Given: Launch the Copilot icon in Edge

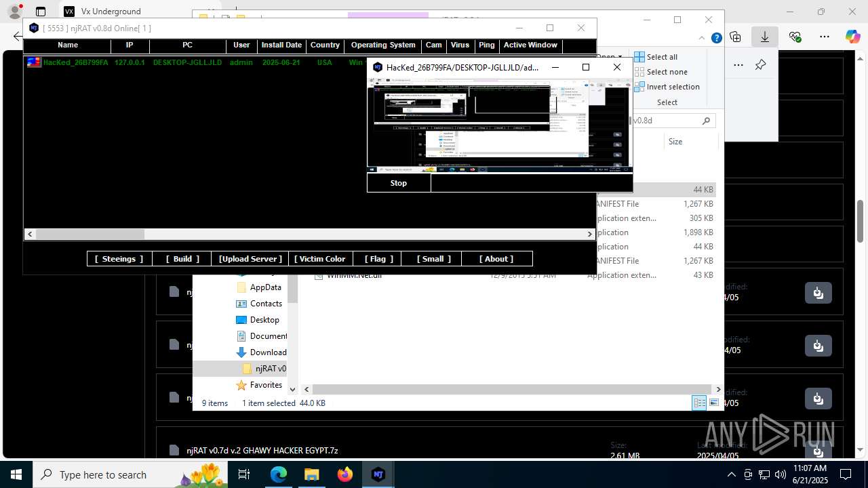Looking at the screenshot, I should [853, 37].
